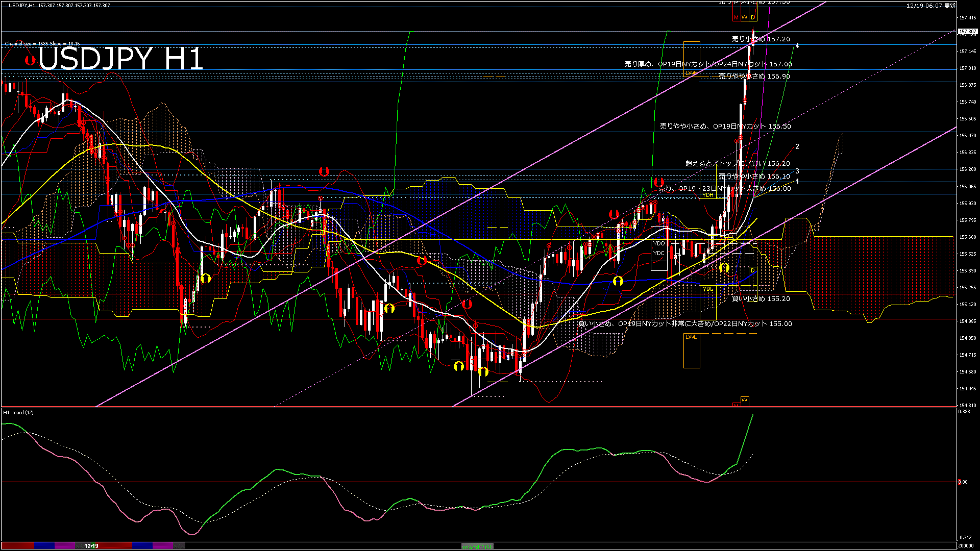Click the orange W weekly pivot box at top
980x551 pixels.
pyautogui.click(x=744, y=17)
